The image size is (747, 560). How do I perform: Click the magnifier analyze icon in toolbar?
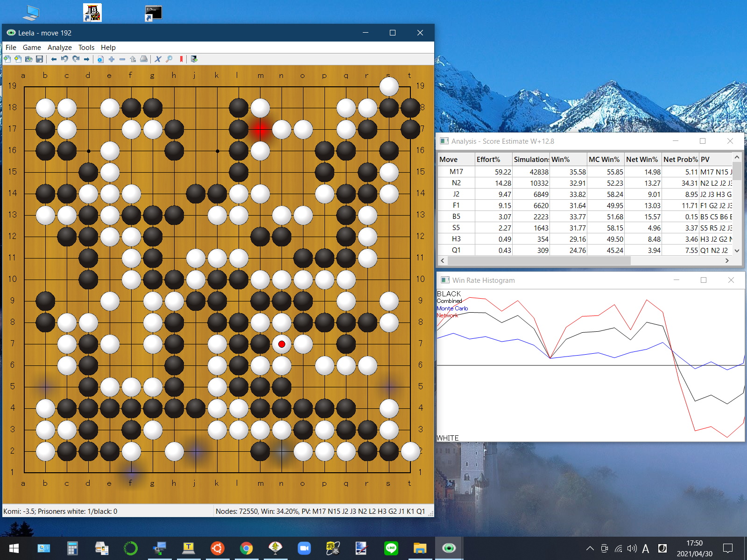[169, 59]
